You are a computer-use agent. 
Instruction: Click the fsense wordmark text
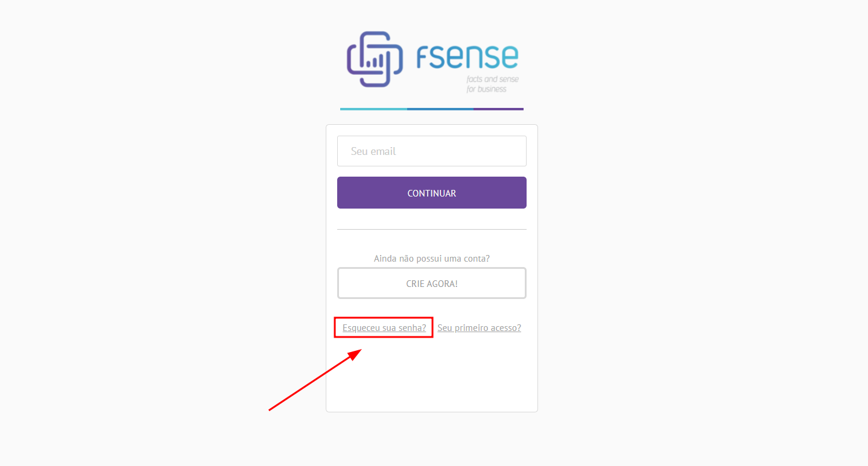(x=467, y=57)
